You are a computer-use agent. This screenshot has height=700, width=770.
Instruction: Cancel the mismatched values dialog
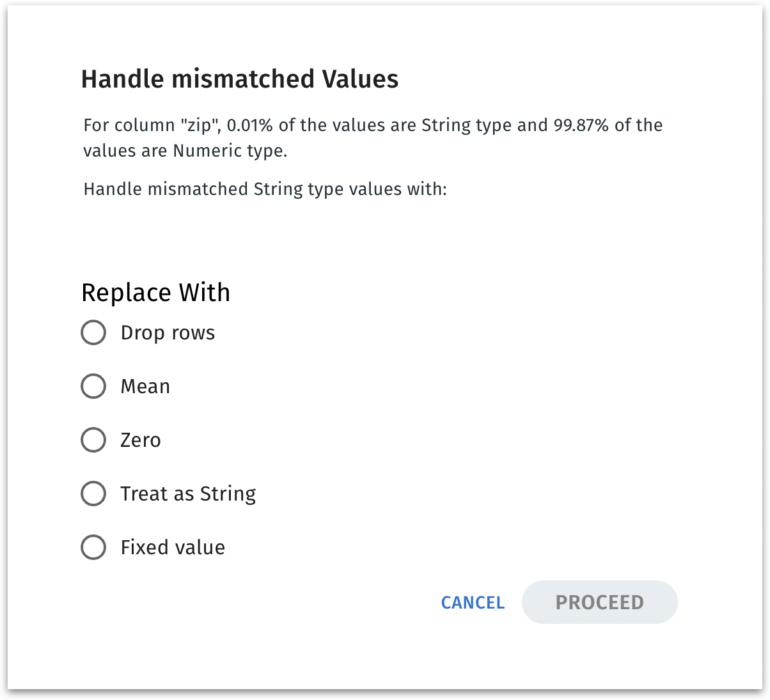(473, 603)
